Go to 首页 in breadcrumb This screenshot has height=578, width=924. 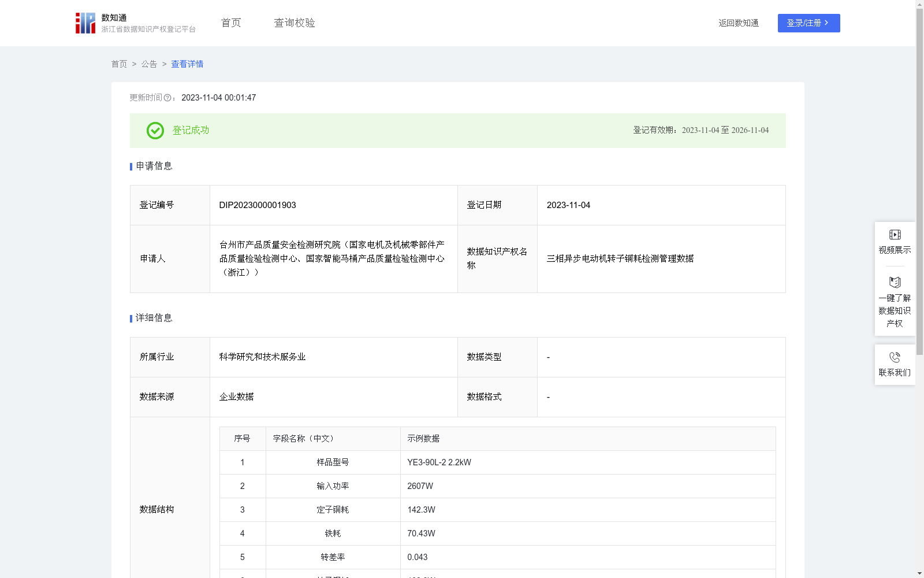click(x=119, y=64)
